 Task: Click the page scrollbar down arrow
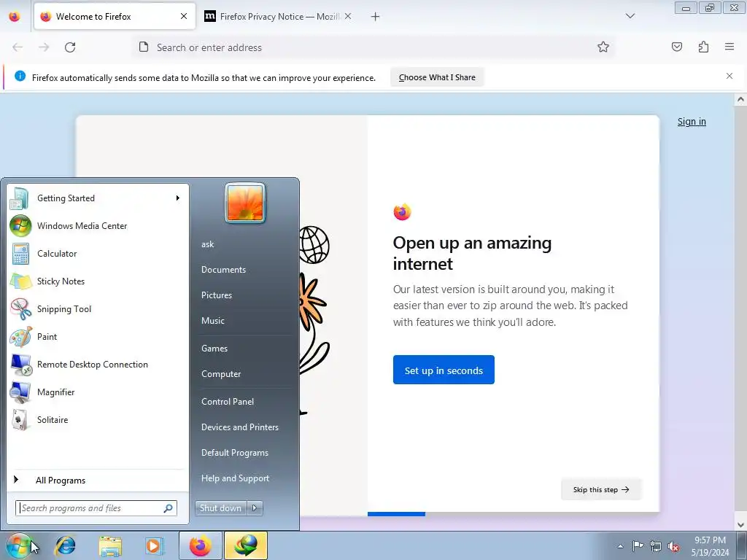click(740, 525)
